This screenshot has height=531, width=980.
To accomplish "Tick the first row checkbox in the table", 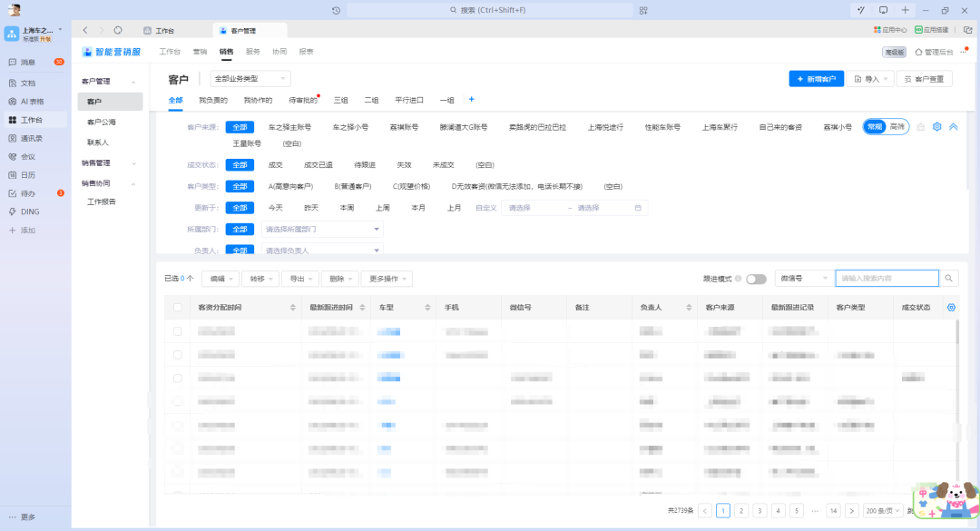I will coord(178,331).
